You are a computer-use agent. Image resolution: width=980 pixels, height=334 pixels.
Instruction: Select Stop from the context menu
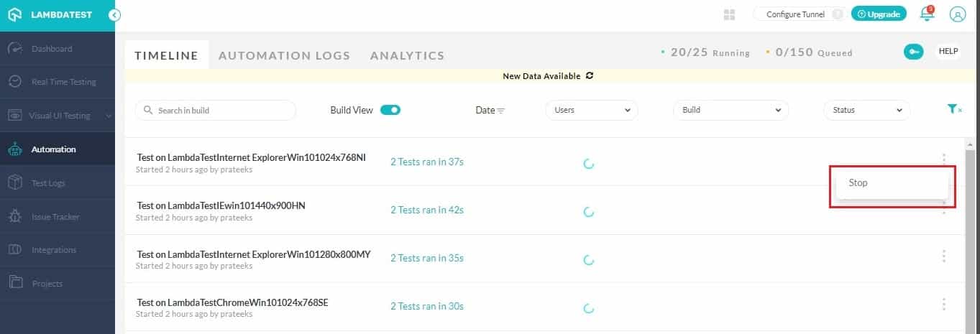858,182
